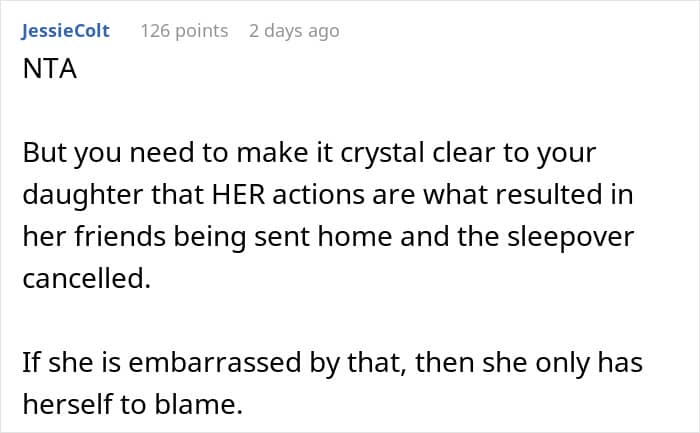The height and width of the screenshot is (433, 700).
Task: Click the word 'blame.' ending the comment
Action: point(198,404)
